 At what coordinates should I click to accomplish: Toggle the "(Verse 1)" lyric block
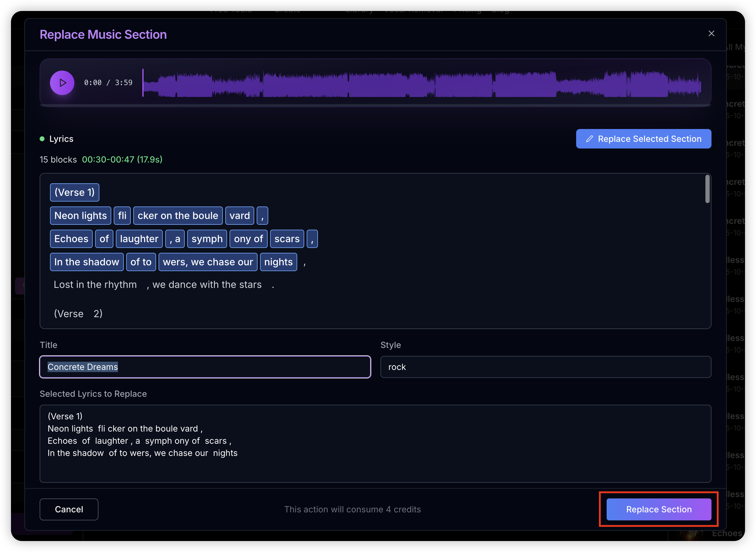click(x=74, y=192)
